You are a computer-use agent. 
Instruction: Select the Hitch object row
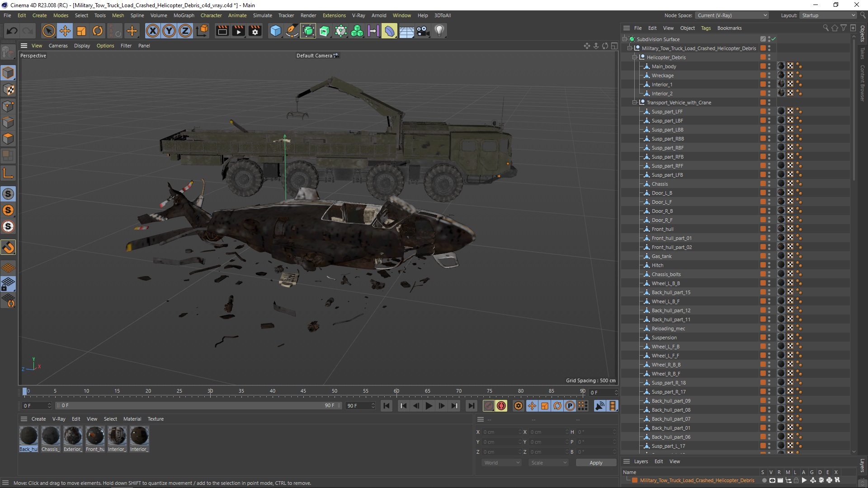tap(657, 265)
